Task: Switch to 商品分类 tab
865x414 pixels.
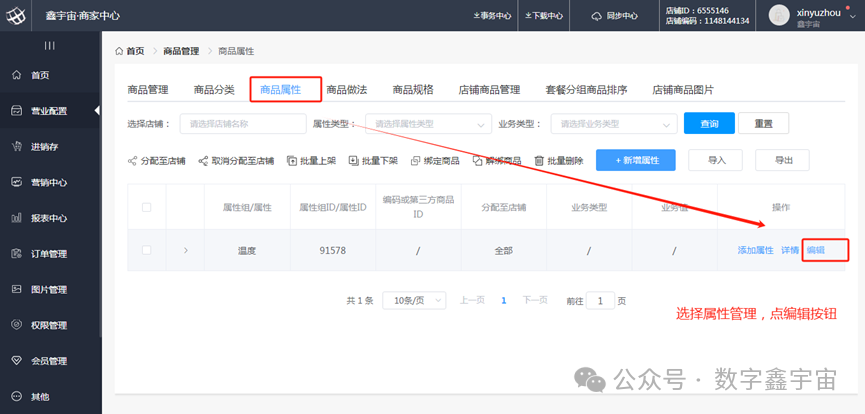Action: pyautogui.click(x=214, y=90)
